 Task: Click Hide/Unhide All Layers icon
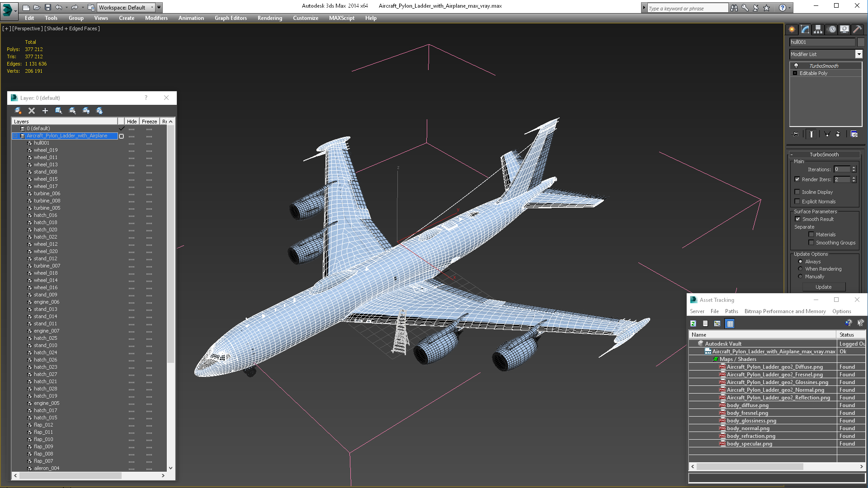86,111
